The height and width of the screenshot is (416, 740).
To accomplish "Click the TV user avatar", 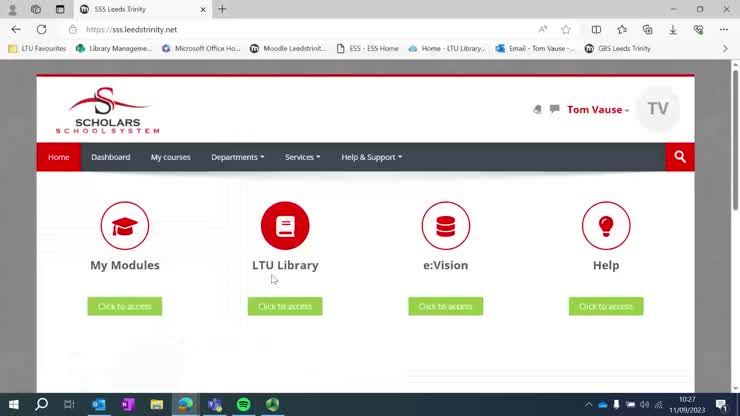I will click(x=658, y=109).
